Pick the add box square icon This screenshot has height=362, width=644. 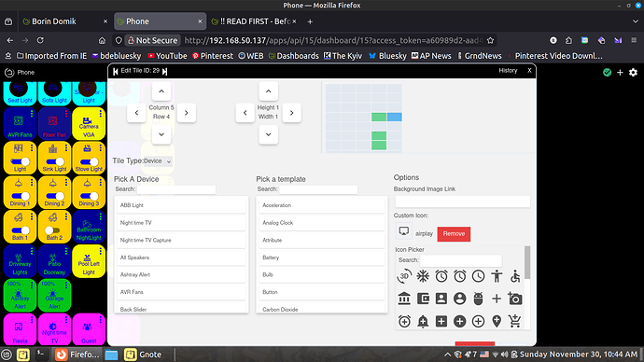pos(441,321)
